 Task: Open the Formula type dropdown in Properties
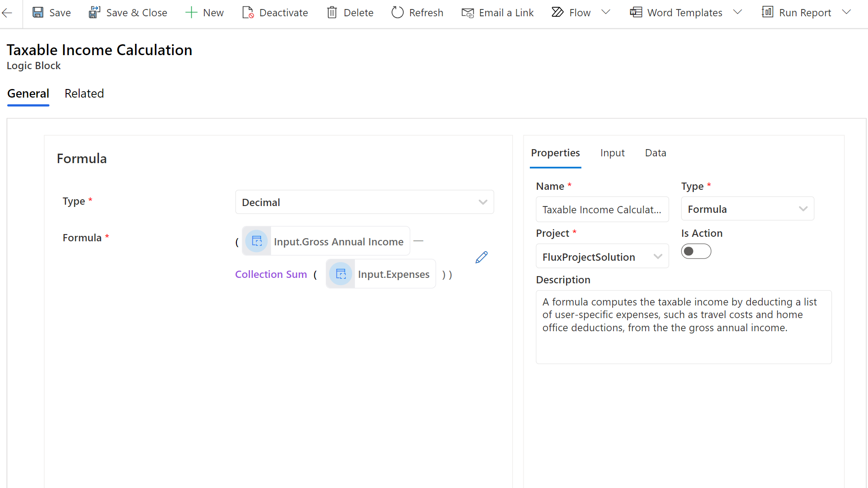(747, 209)
